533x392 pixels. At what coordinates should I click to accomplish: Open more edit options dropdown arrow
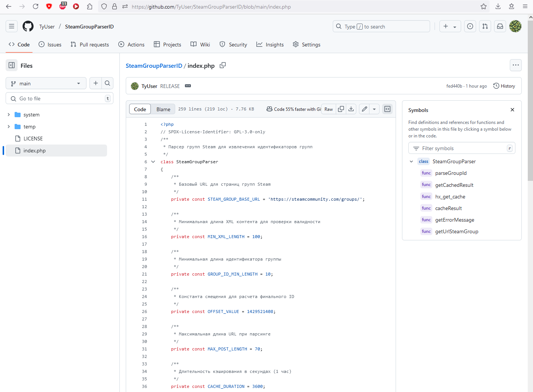[x=374, y=109]
